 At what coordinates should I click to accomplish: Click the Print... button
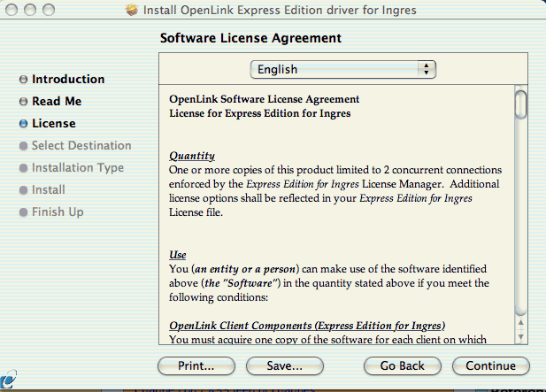[x=196, y=365]
